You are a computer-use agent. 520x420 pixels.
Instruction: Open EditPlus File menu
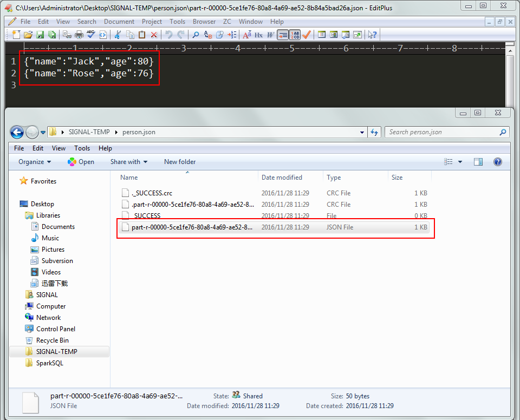[x=25, y=22]
